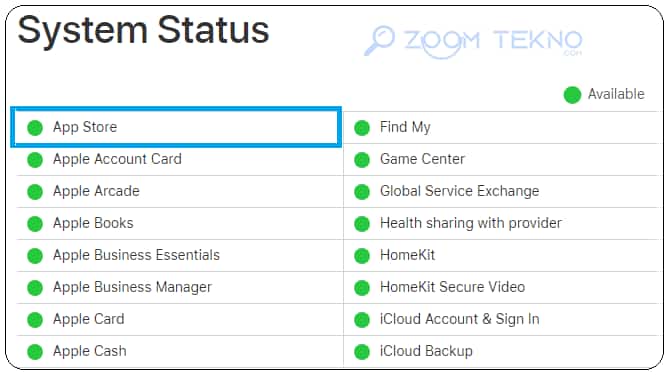This screenshot has height=375, width=669.
Task: Click the green dot beside Global Service Exchange
Action: pyautogui.click(x=362, y=192)
